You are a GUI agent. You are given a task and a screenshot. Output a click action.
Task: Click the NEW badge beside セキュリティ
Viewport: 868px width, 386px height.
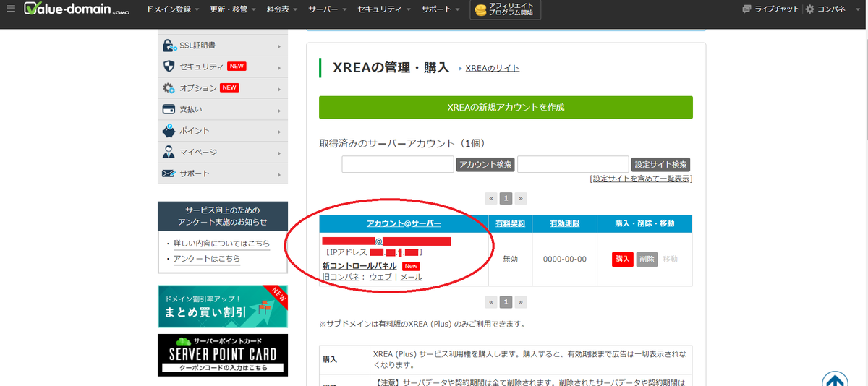point(237,67)
